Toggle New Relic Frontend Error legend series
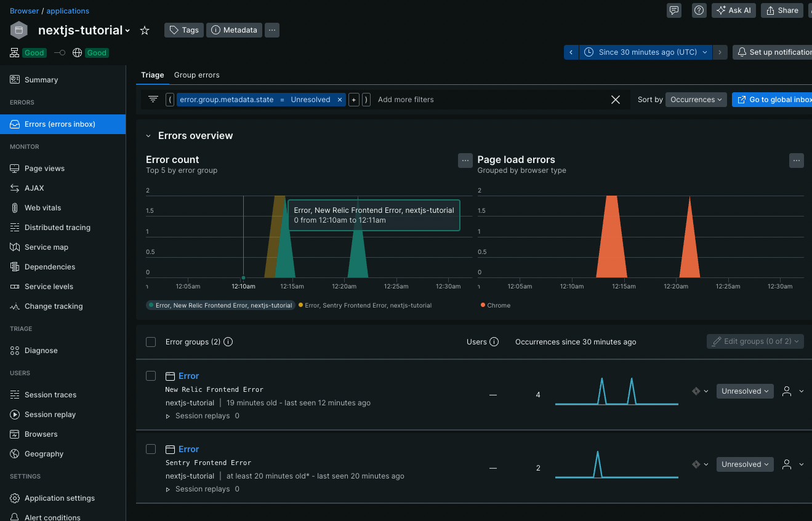 tap(220, 305)
